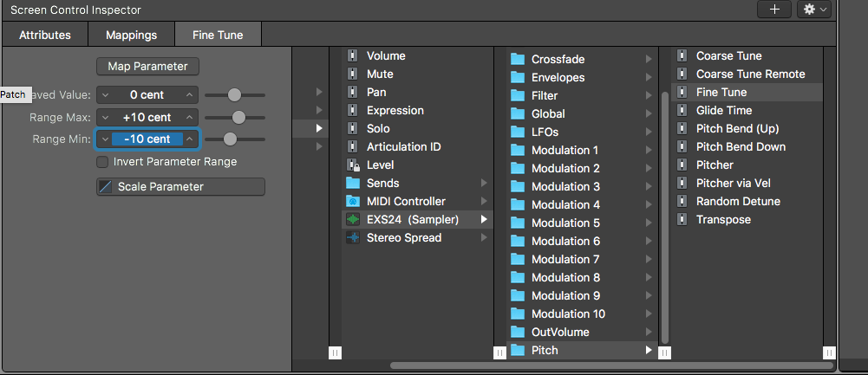868x375 pixels.
Task: Click the Pitch folder icon
Action: [x=518, y=351]
